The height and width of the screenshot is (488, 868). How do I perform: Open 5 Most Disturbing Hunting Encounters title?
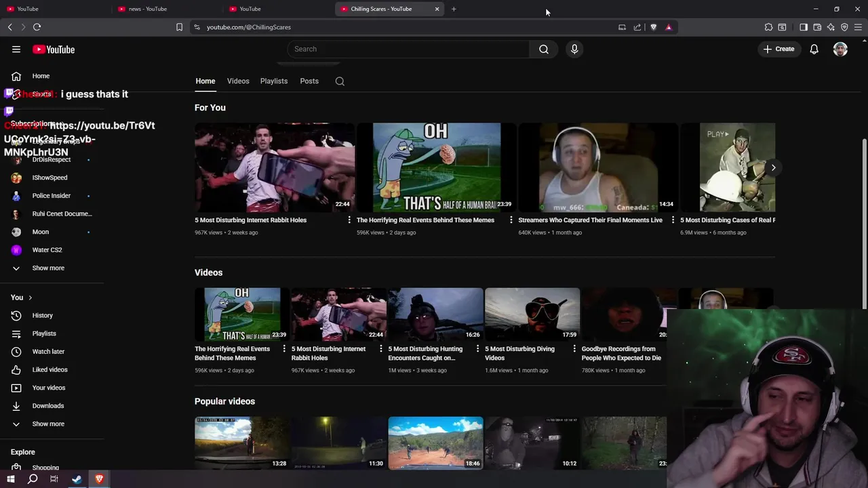(425, 353)
